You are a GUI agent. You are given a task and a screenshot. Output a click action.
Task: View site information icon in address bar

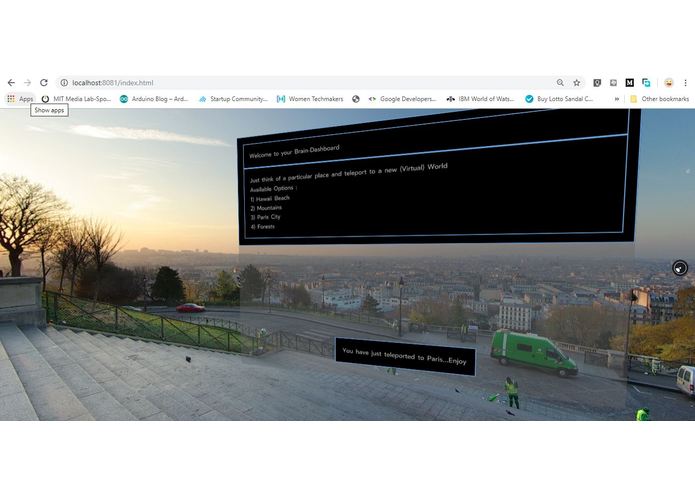[64, 83]
